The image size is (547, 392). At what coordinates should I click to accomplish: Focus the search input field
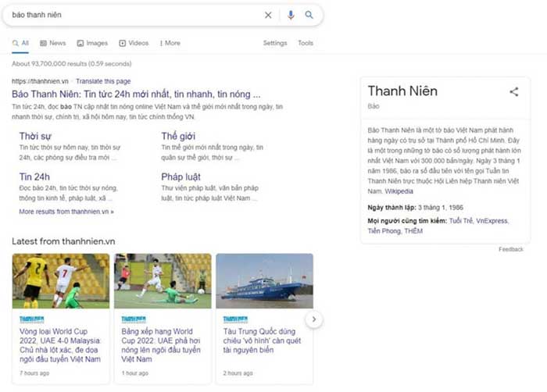tap(134, 15)
